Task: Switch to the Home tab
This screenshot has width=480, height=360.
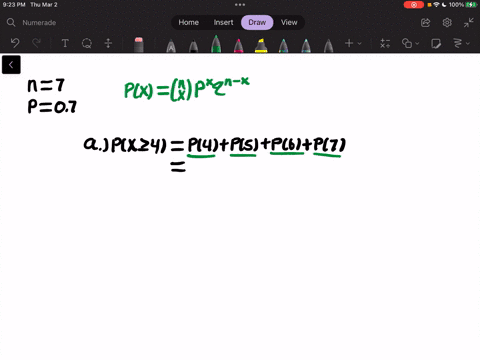Action: (188, 22)
